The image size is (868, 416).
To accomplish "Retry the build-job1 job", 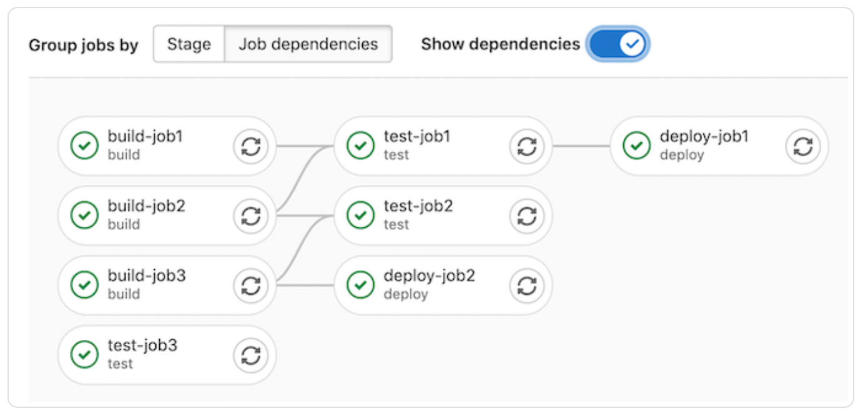I will [250, 146].
